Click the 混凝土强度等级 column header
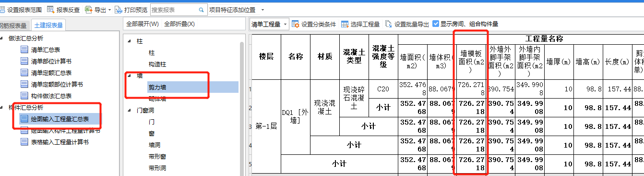644x176 pixels. (x=383, y=57)
